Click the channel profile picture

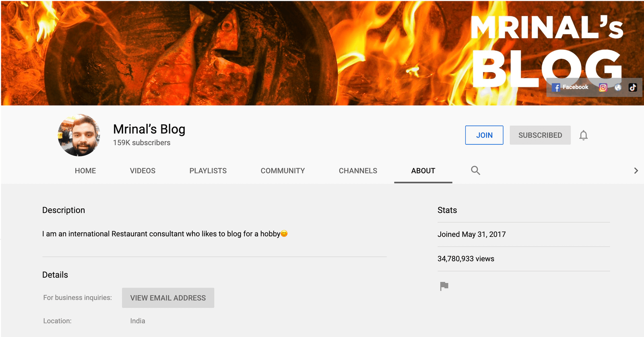point(79,135)
